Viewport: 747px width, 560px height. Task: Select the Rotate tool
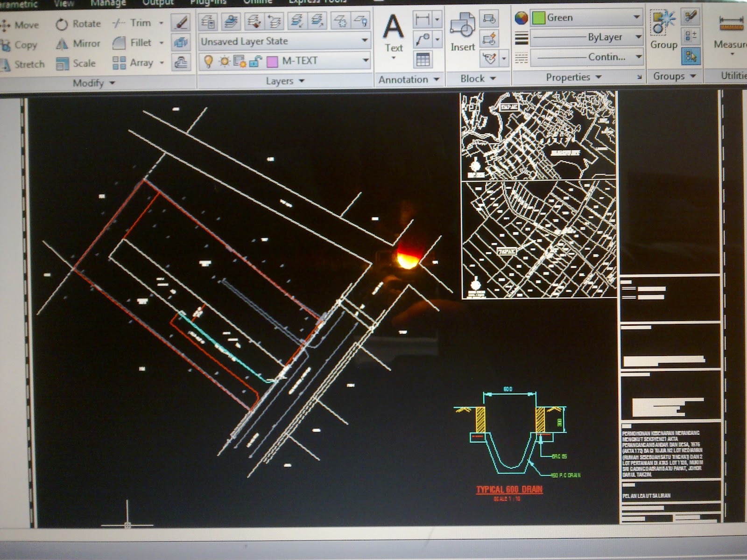[x=78, y=24]
